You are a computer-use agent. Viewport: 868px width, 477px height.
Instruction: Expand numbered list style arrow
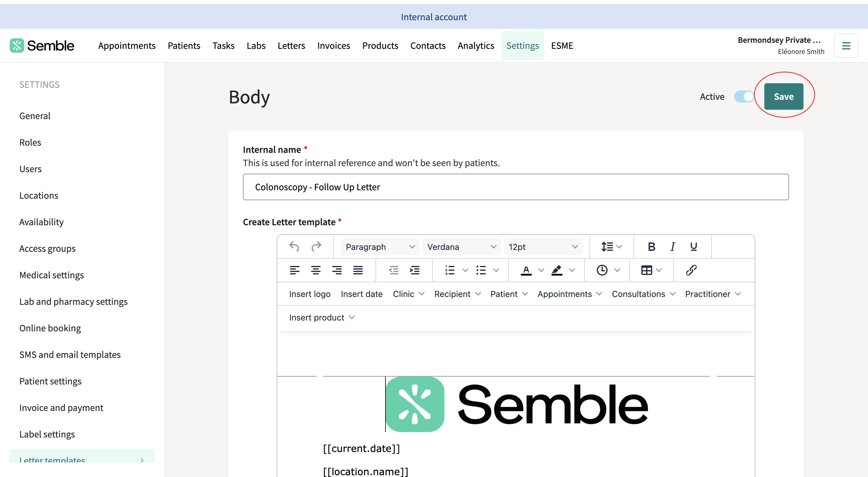465,270
